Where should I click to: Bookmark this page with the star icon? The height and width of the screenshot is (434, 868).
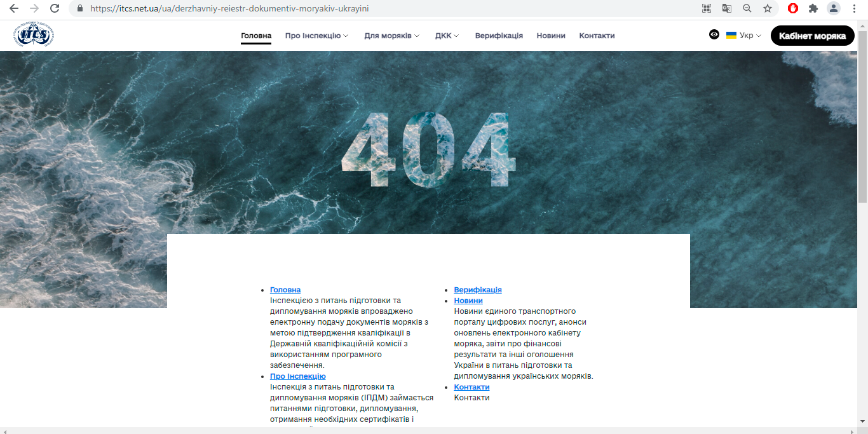click(767, 8)
